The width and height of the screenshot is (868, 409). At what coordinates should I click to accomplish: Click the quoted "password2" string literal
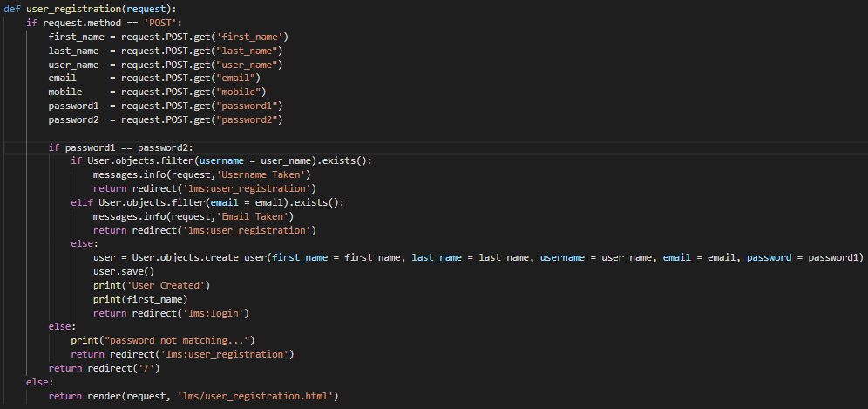click(x=248, y=119)
